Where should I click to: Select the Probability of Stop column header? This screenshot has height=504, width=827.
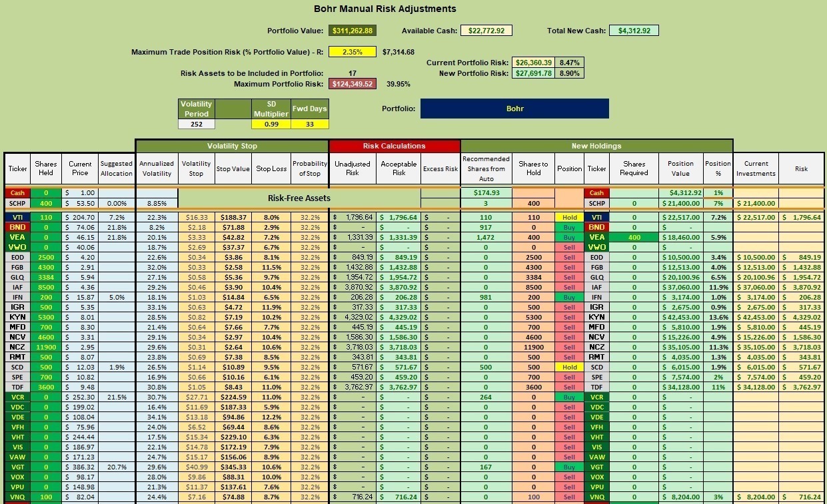pos(310,168)
